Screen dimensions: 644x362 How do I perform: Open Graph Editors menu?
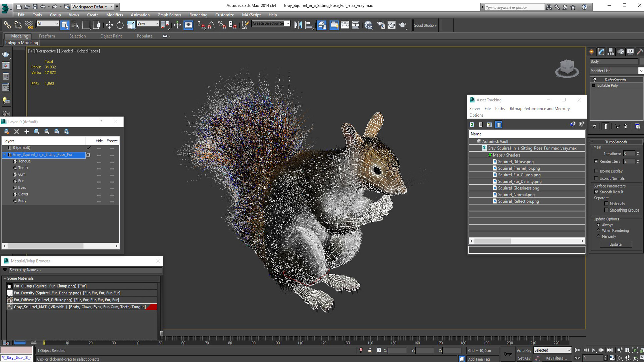coord(169,15)
